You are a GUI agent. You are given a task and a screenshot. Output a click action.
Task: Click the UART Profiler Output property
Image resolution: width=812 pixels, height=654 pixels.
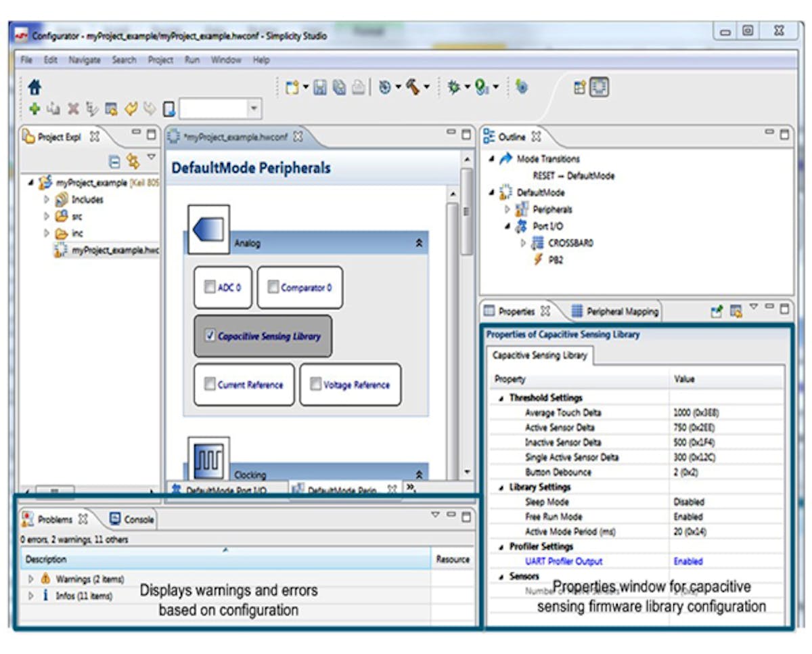pos(563,561)
